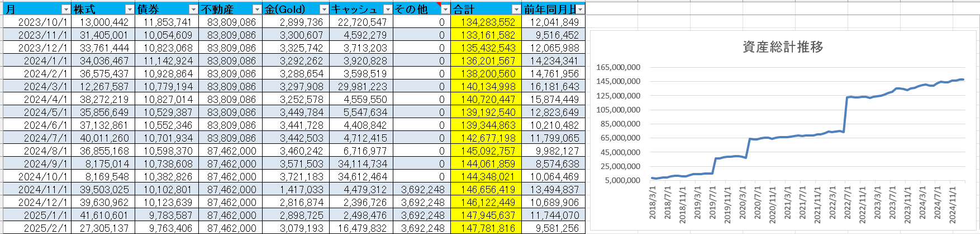Select キャッシュ value 22,720,547
This screenshot has width=980, height=234.
pyautogui.click(x=361, y=22)
